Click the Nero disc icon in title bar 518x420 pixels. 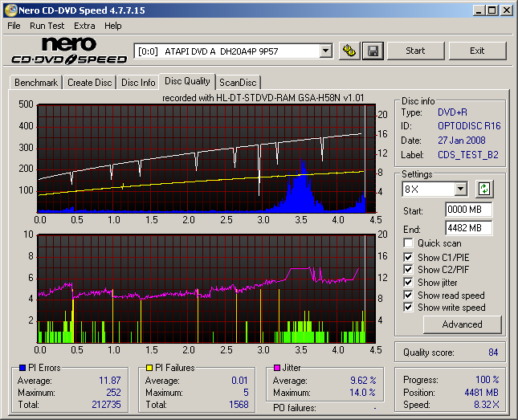[x=10, y=10]
